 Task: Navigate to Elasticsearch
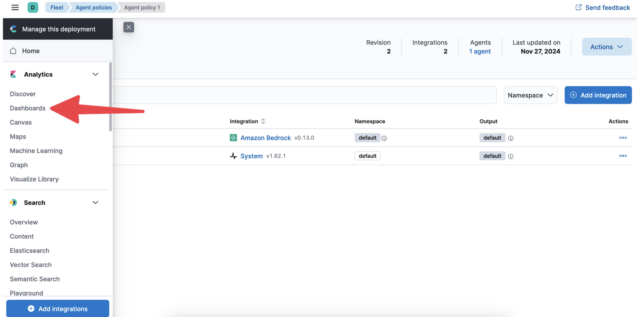(30, 251)
